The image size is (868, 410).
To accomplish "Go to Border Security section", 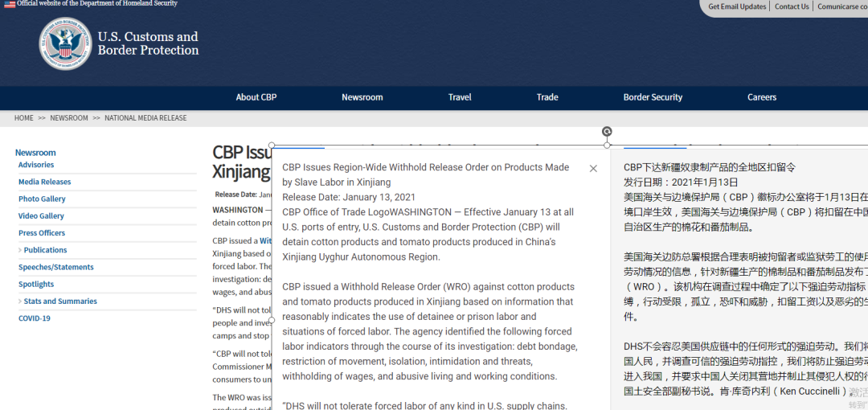I will click(x=653, y=97).
